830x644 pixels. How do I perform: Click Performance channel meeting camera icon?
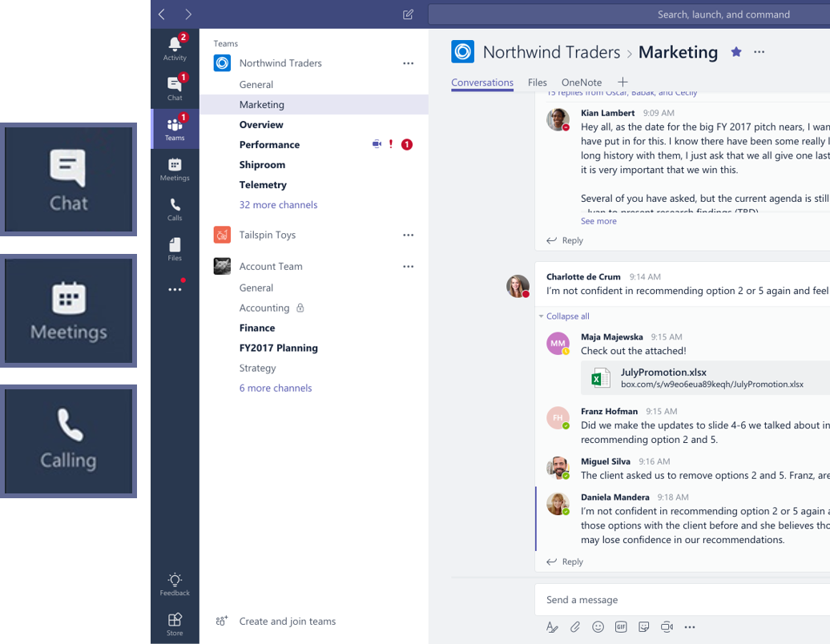tap(377, 144)
